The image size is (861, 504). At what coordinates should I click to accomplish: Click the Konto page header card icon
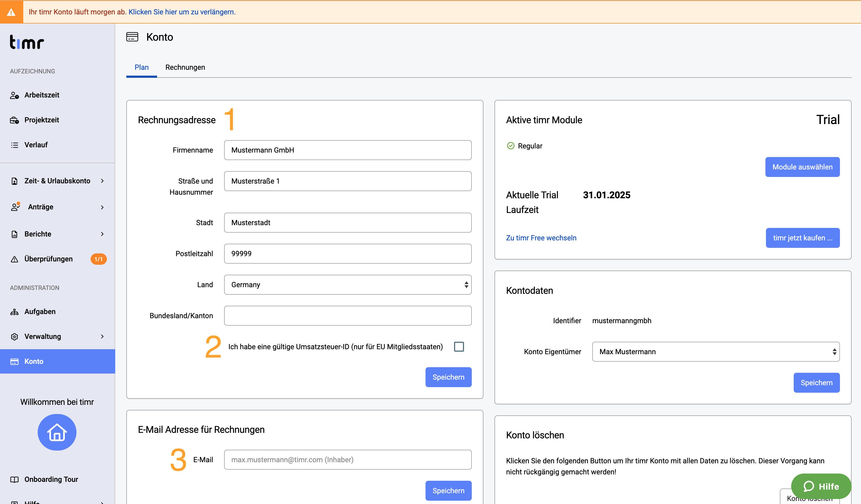132,37
